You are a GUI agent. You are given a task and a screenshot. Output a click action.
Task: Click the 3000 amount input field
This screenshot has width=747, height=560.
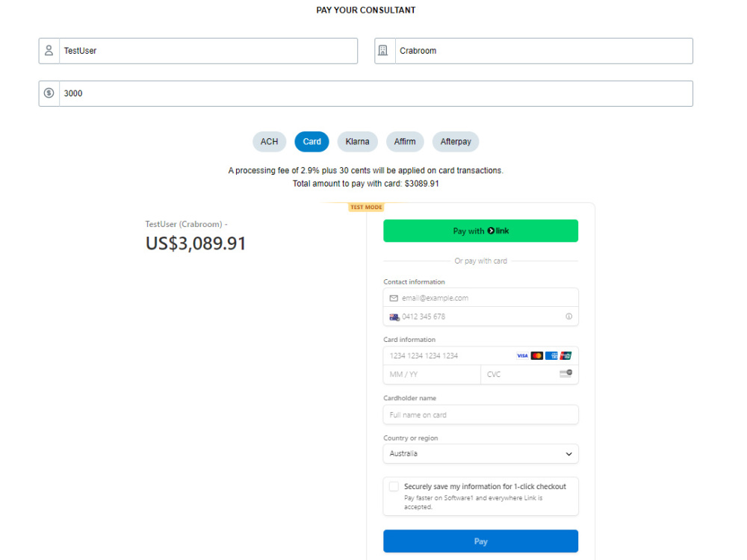click(376, 93)
